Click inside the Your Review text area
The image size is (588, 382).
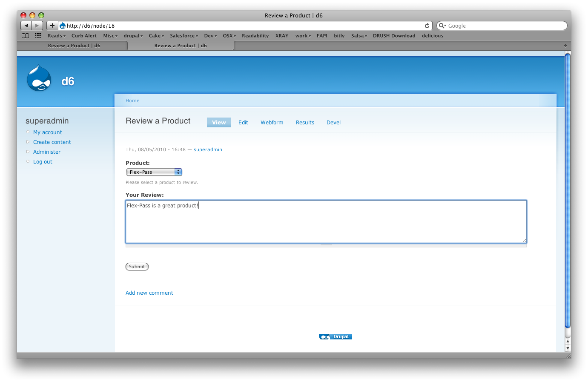(x=326, y=221)
